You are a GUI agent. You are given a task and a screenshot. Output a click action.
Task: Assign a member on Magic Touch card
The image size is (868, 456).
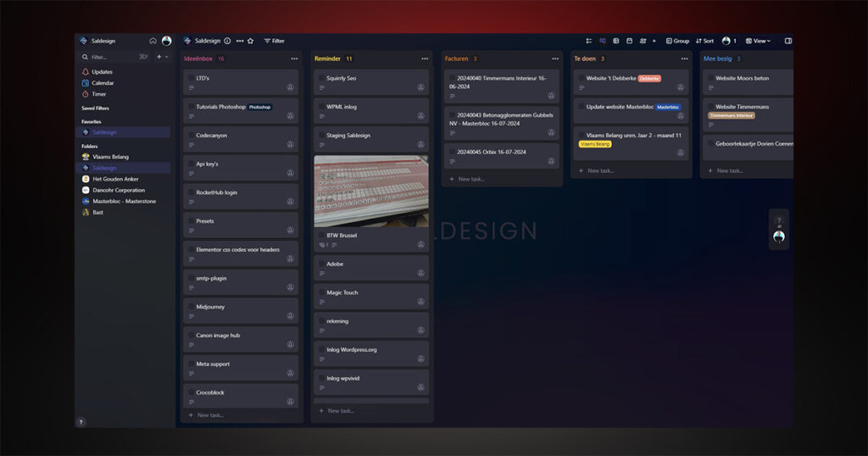(420, 302)
